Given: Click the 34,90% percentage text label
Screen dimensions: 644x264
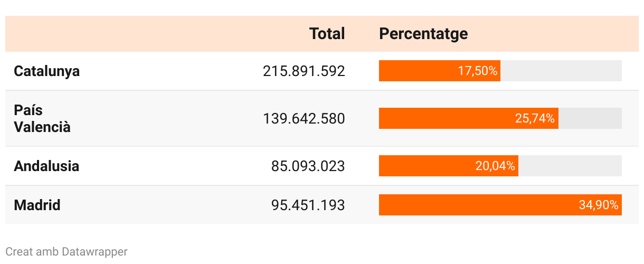Looking at the screenshot, I should [598, 205].
